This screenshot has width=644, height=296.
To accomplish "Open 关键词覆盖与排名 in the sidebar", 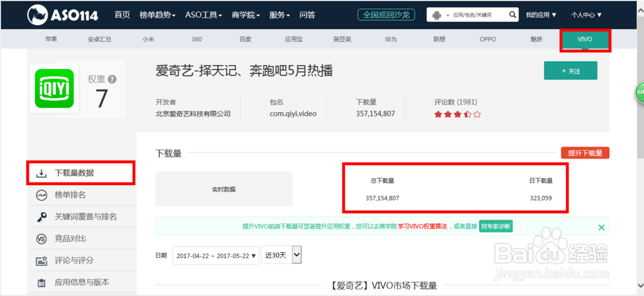I will [x=81, y=217].
